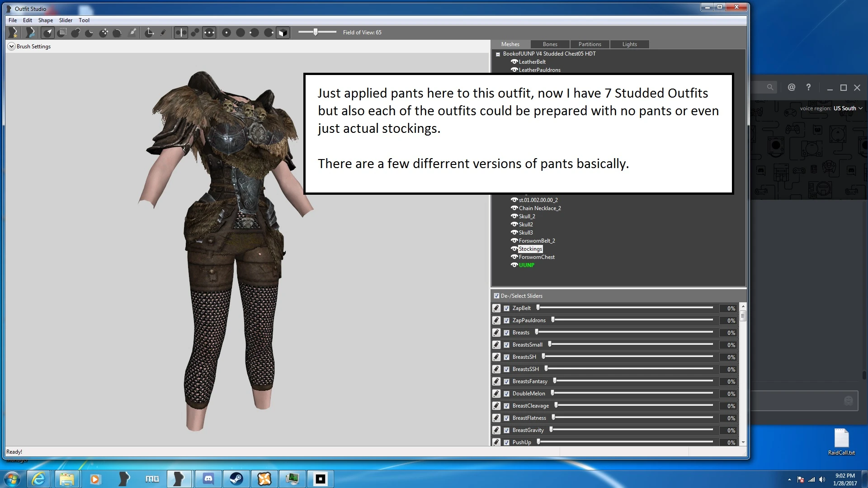Open the File menu
868x488 pixels.
[13, 20]
